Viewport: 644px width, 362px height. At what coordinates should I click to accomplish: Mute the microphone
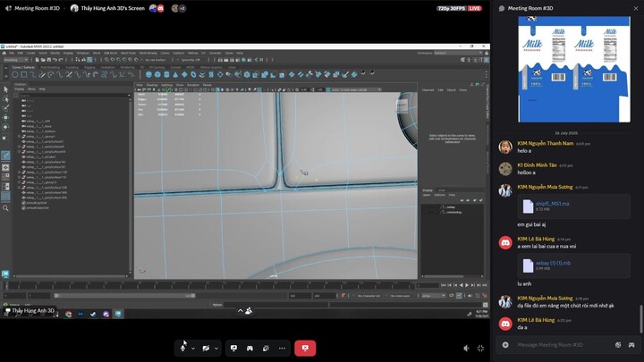coord(182,348)
